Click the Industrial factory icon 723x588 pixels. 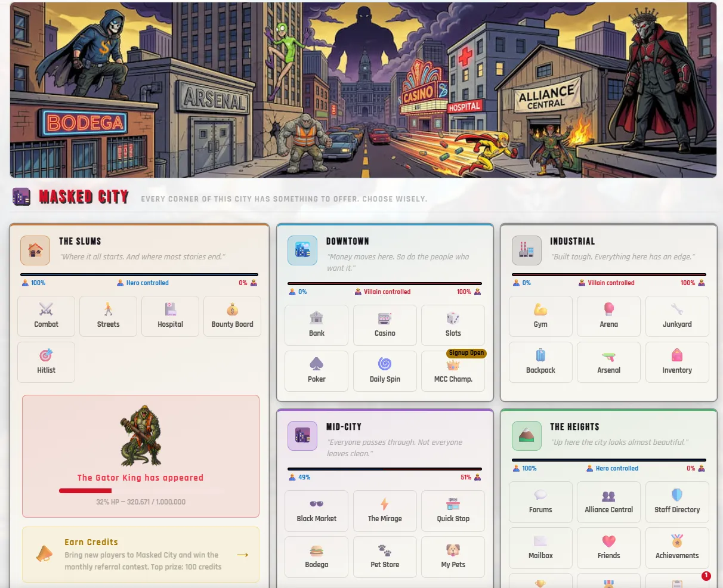point(527,250)
